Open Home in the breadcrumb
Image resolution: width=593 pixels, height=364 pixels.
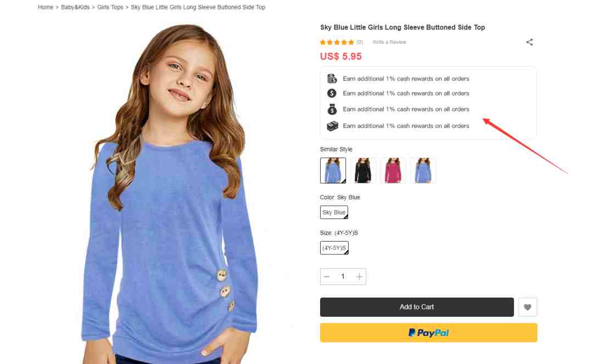coord(46,7)
